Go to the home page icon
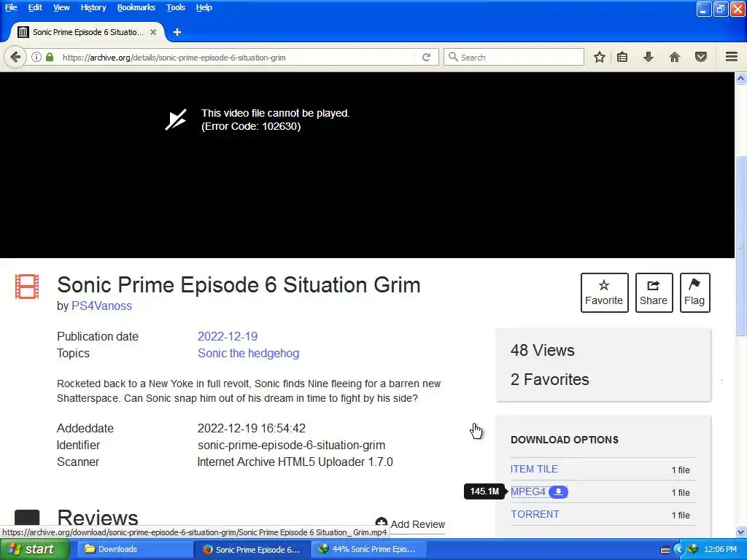747x560 pixels. (675, 57)
